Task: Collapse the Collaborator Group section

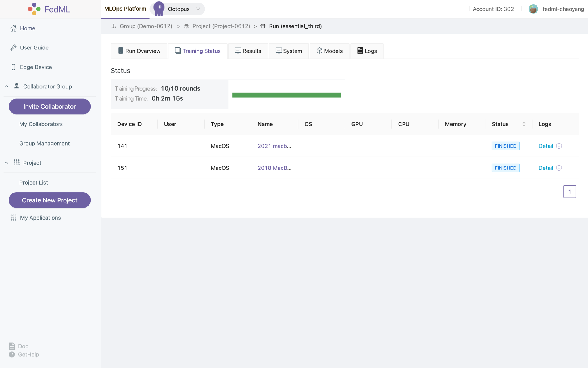Action: (x=6, y=86)
